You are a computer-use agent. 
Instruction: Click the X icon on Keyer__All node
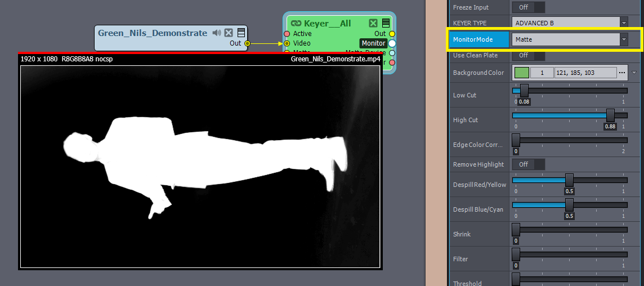[x=373, y=23]
